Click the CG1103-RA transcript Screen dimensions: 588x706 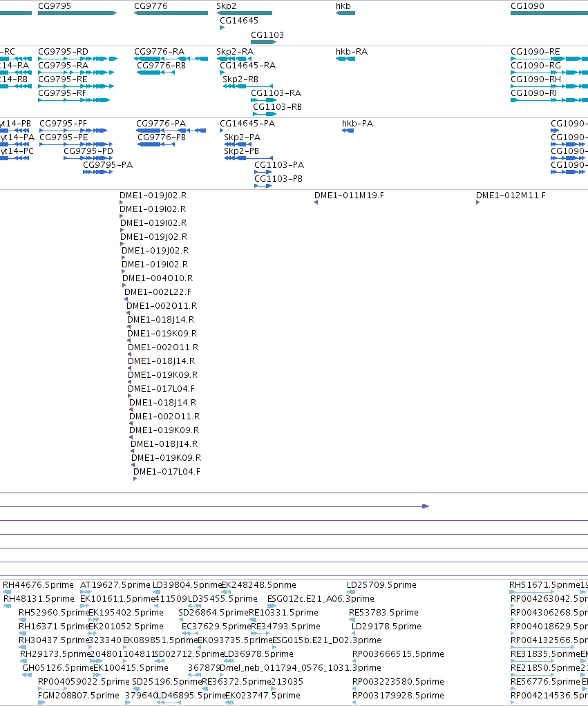[276, 93]
